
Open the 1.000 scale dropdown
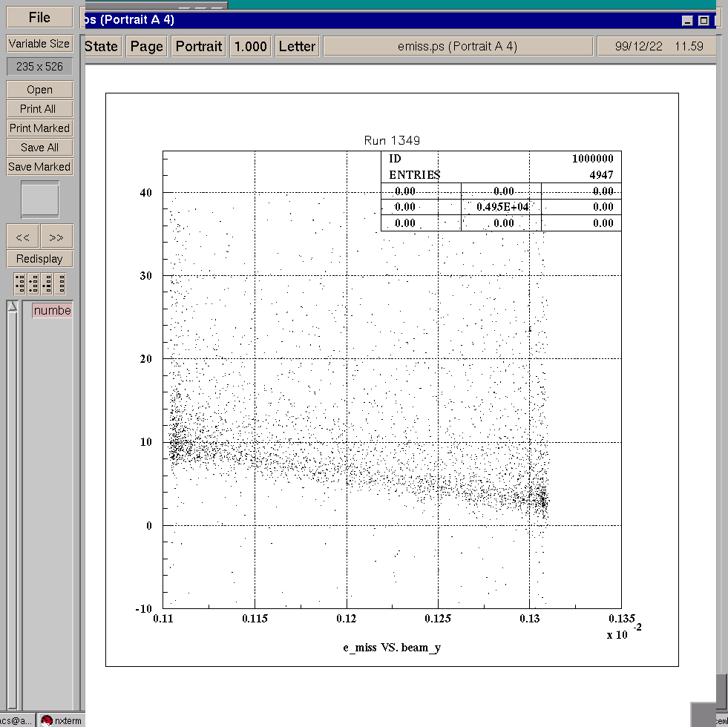[x=250, y=47]
